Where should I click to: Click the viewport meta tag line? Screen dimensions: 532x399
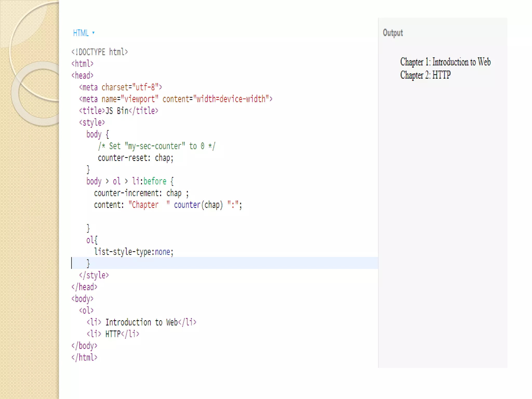click(176, 99)
